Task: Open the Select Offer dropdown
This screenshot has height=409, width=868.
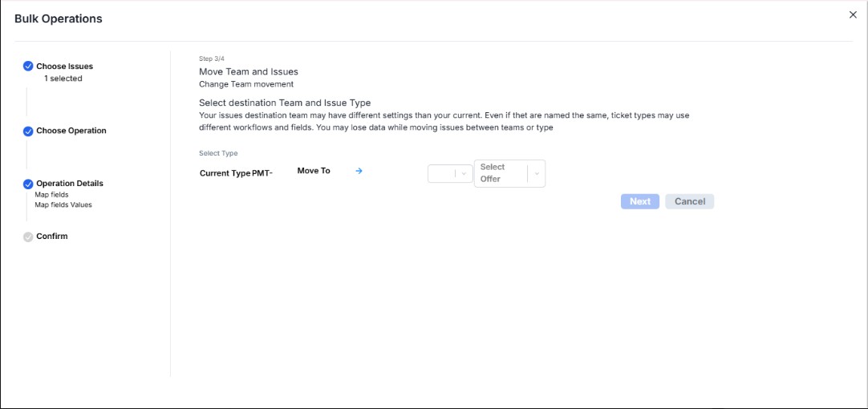Action: click(510, 173)
